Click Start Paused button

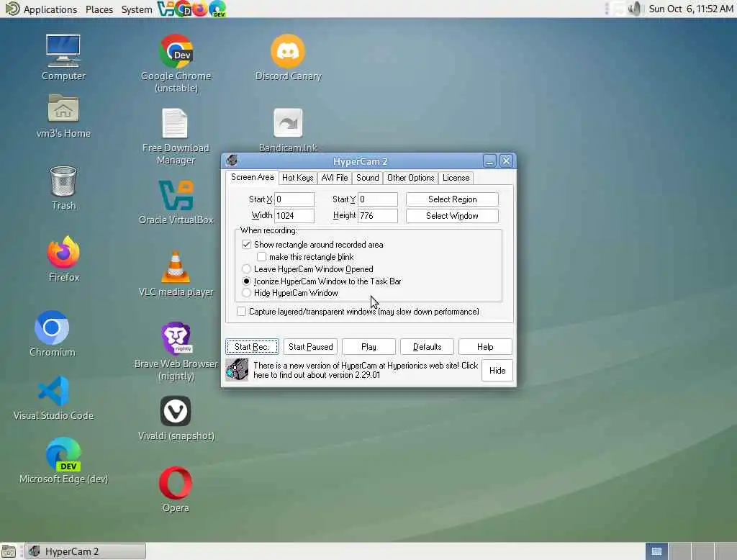[310, 346]
